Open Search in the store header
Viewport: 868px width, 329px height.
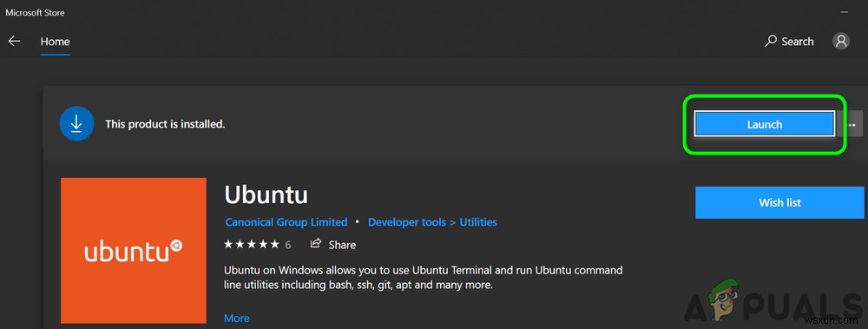[789, 42]
